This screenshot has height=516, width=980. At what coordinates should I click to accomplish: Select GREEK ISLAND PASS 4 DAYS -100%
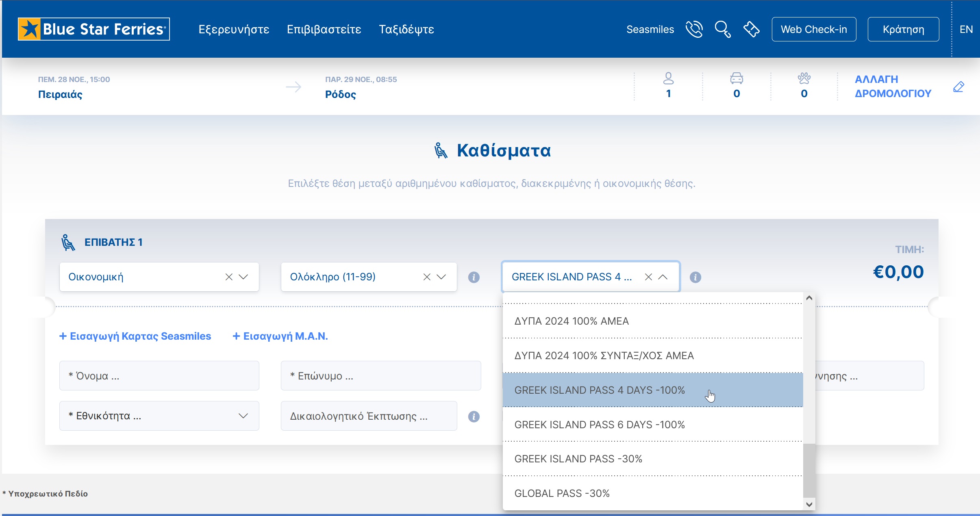pyautogui.click(x=653, y=390)
